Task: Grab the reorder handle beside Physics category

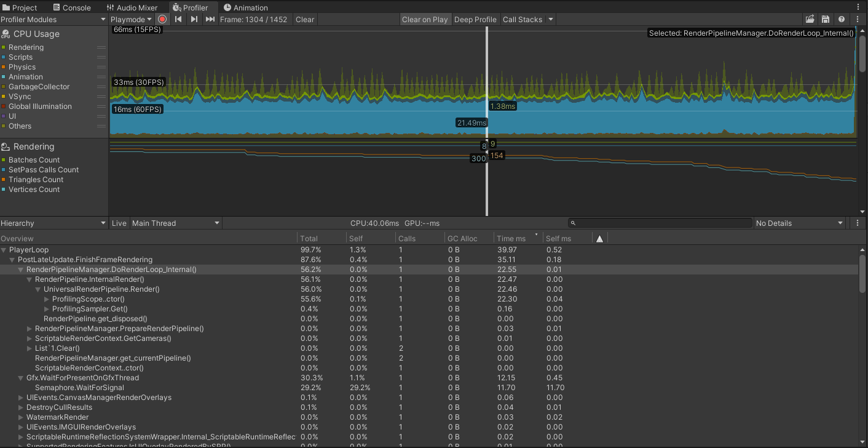Action: click(101, 67)
